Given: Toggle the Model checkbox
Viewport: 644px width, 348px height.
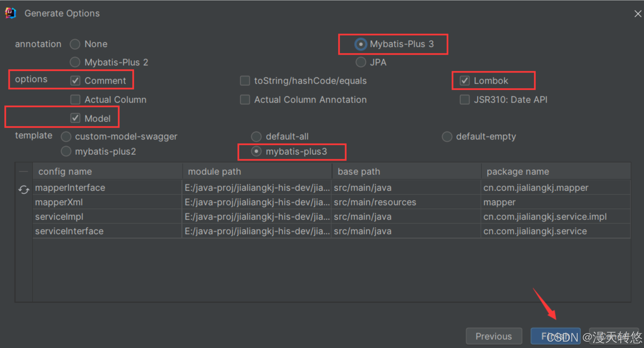Looking at the screenshot, I should pos(75,118).
